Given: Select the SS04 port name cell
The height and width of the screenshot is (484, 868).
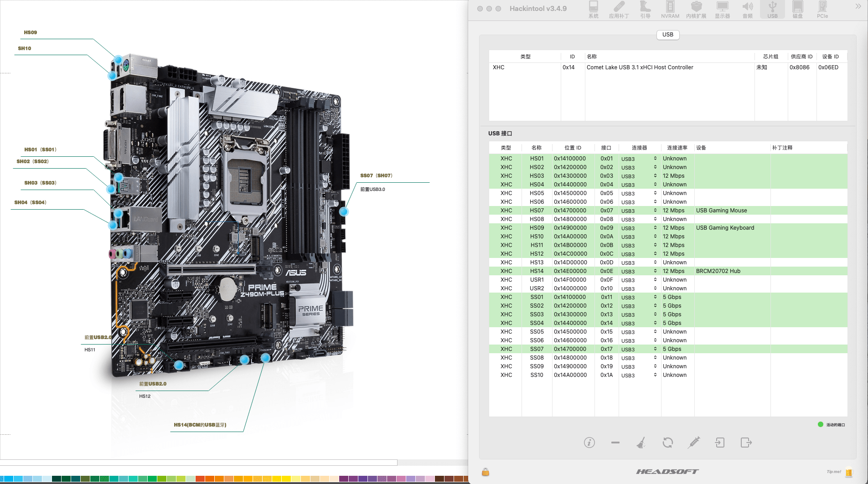Looking at the screenshot, I should [537, 323].
